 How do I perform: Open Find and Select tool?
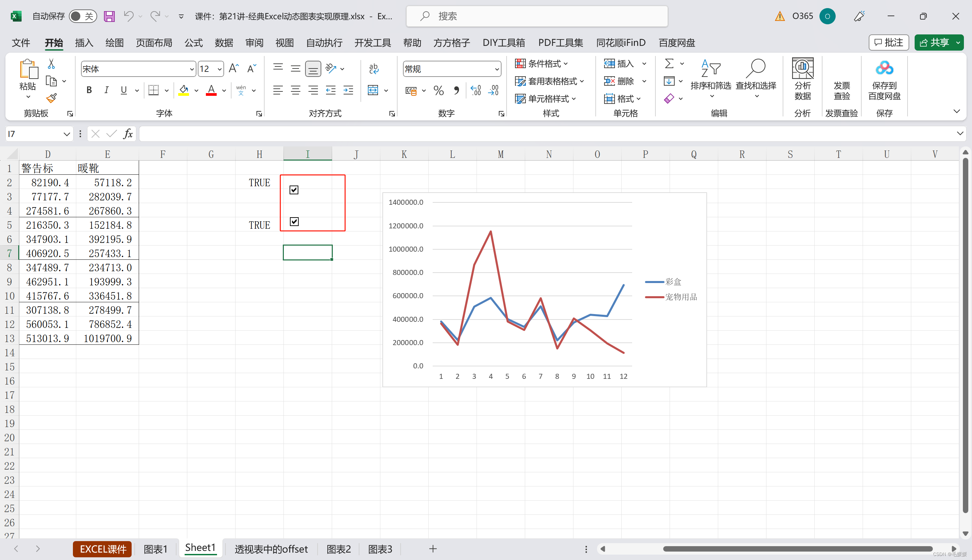(x=756, y=79)
